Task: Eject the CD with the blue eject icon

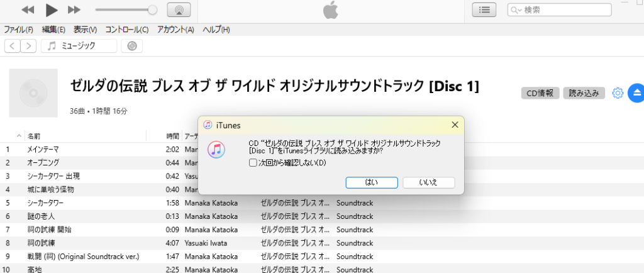Action: (x=636, y=92)
